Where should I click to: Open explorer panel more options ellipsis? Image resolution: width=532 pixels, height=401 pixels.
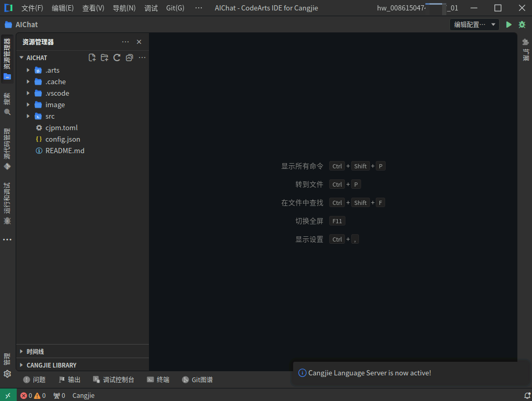tap(125, 42)
